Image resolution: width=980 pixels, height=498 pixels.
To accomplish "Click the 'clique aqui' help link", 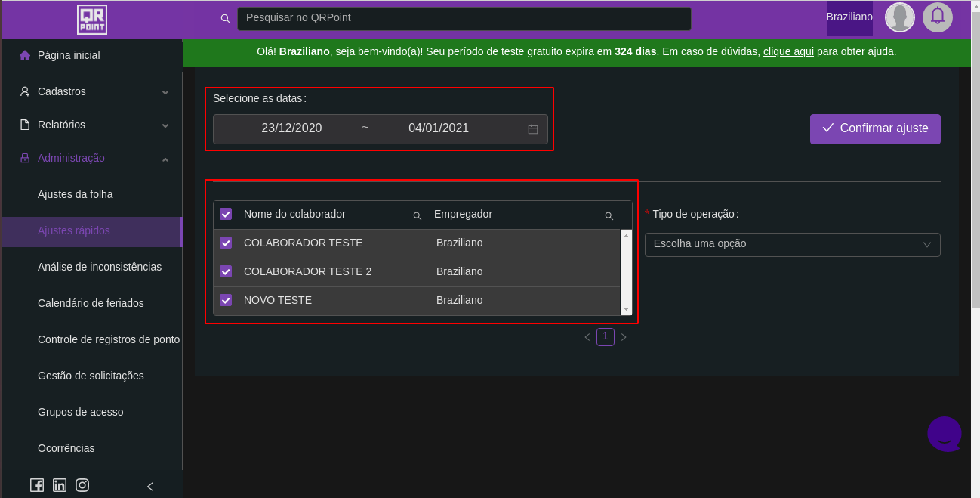I will [x=788, y=51].
